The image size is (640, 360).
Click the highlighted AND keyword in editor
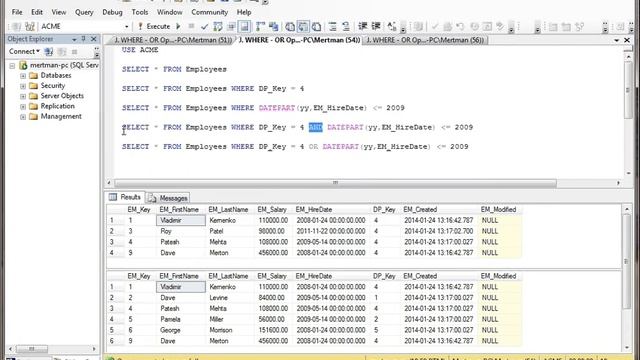(316, 127)
